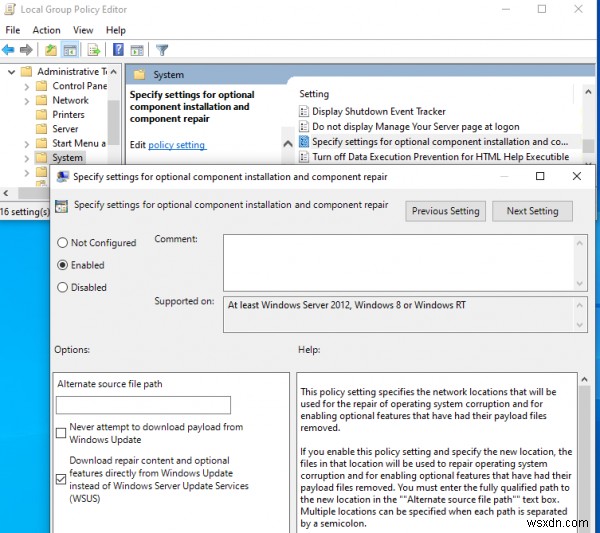The image size is (600, 533).
Task: Click the Network folder icon in tree
Action: tap(41, 100)
